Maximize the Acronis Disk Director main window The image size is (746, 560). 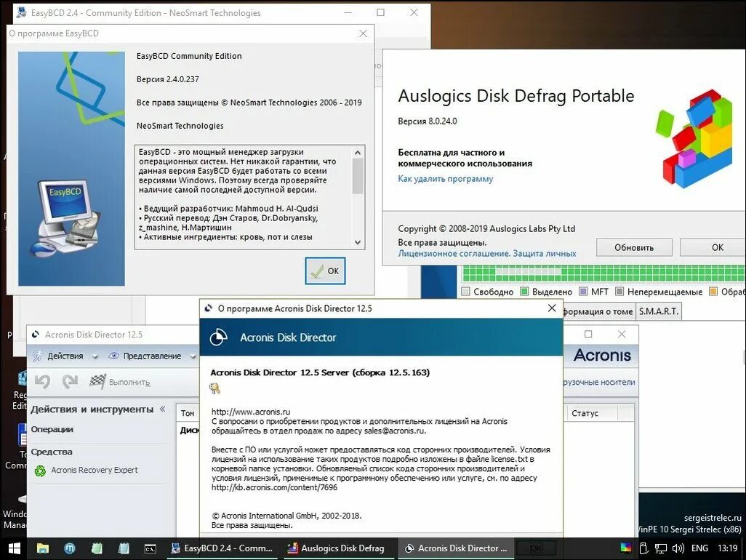[588, 334]
